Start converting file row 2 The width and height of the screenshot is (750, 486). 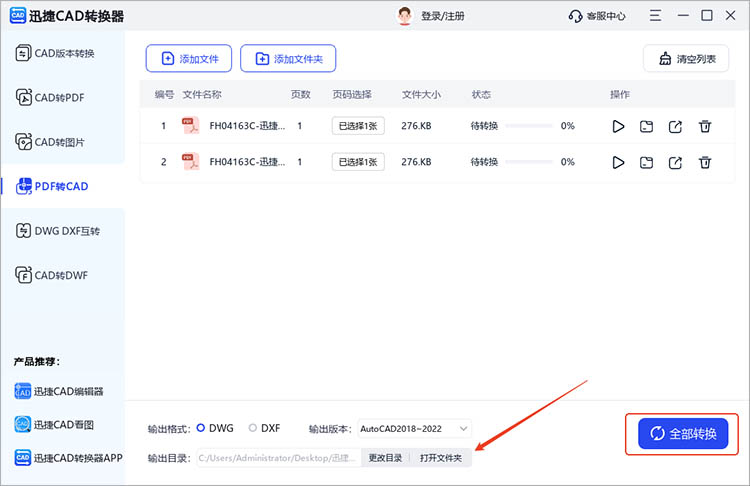[x=618, y=163]
